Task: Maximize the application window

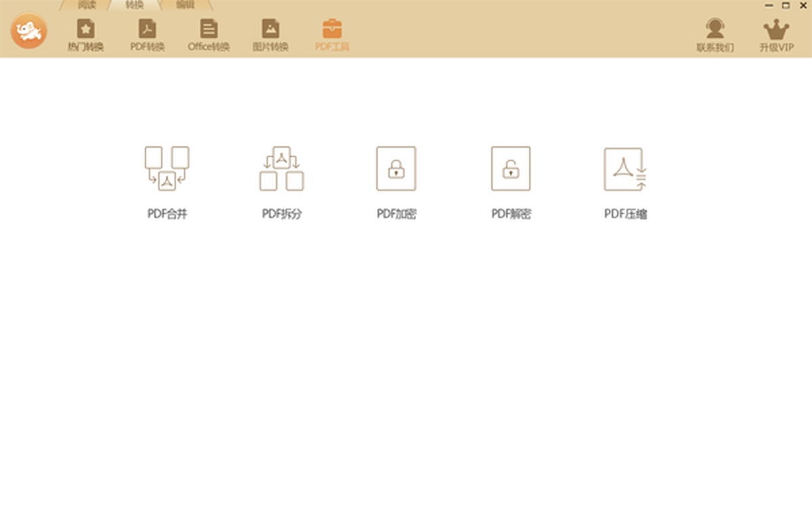Action: [786, 5]
